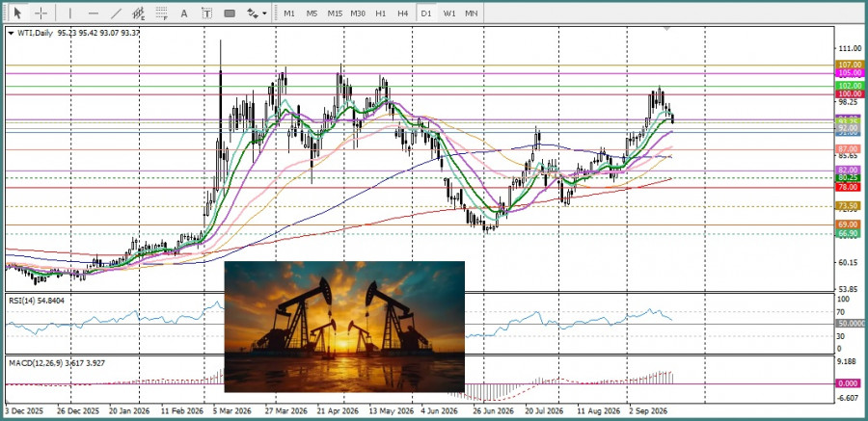Select the gray rectangle shape tool

click(x=230, y=13)
